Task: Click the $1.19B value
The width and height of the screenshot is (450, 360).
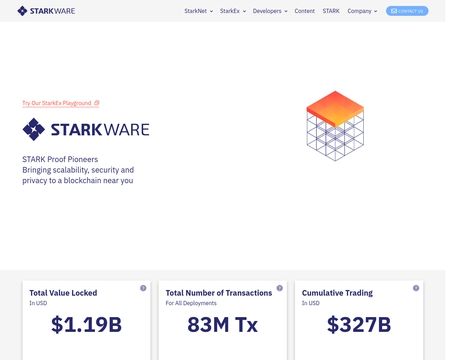Action: [86, 324]
